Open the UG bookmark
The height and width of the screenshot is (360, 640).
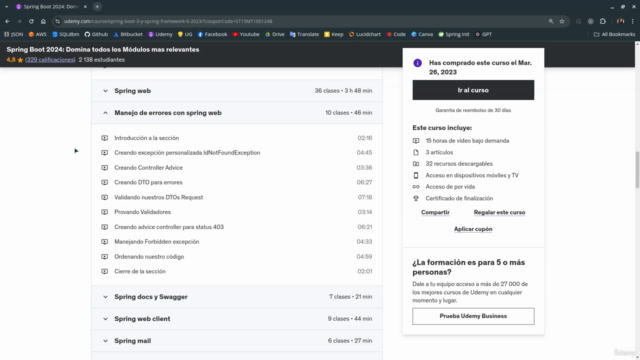click(x=185, y=34)
